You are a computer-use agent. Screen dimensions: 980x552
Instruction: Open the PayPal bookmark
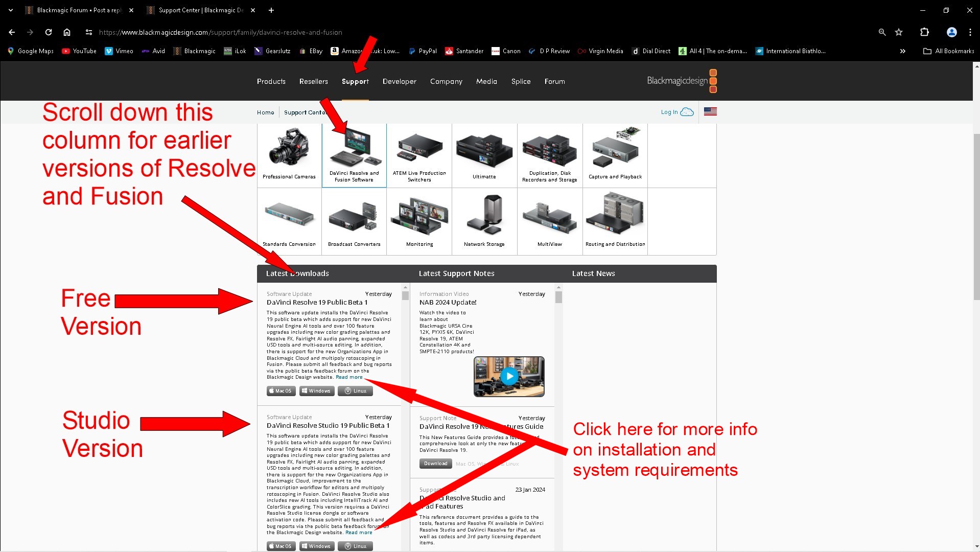click(x=423, y=51)
